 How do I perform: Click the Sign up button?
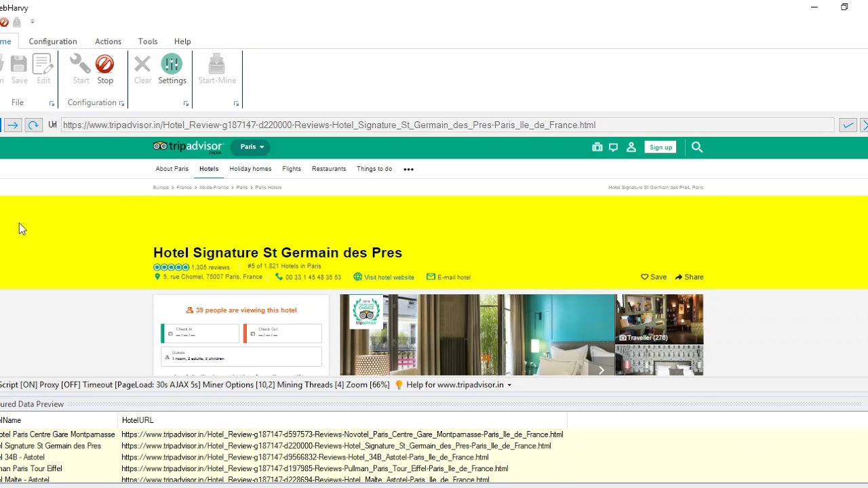pyautogui.click(x=660, y=147)
